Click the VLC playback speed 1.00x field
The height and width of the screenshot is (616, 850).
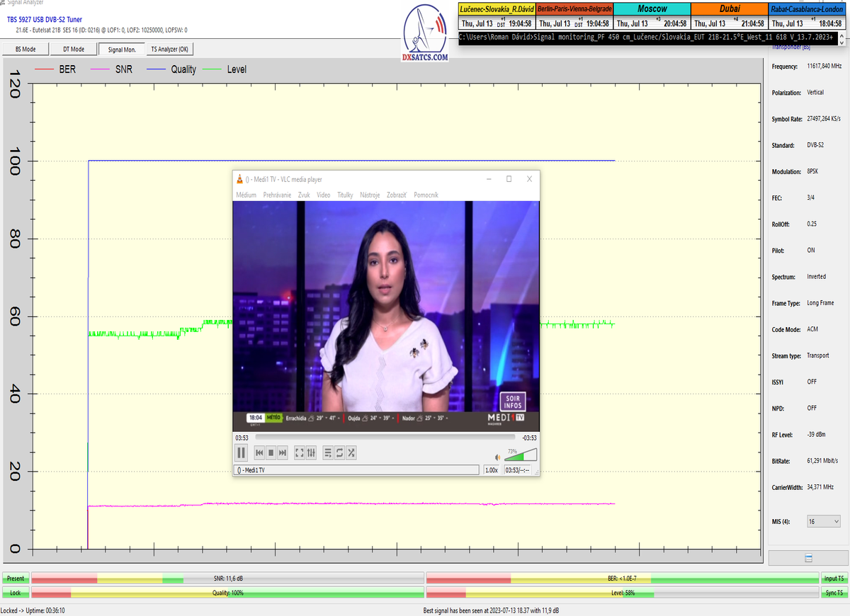coord(491,470)
